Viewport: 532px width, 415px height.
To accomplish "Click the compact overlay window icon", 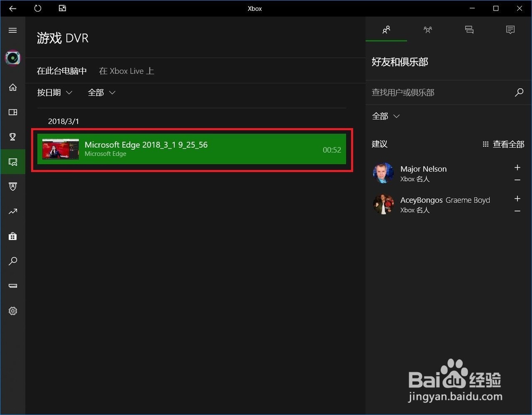I will (62, 9).
